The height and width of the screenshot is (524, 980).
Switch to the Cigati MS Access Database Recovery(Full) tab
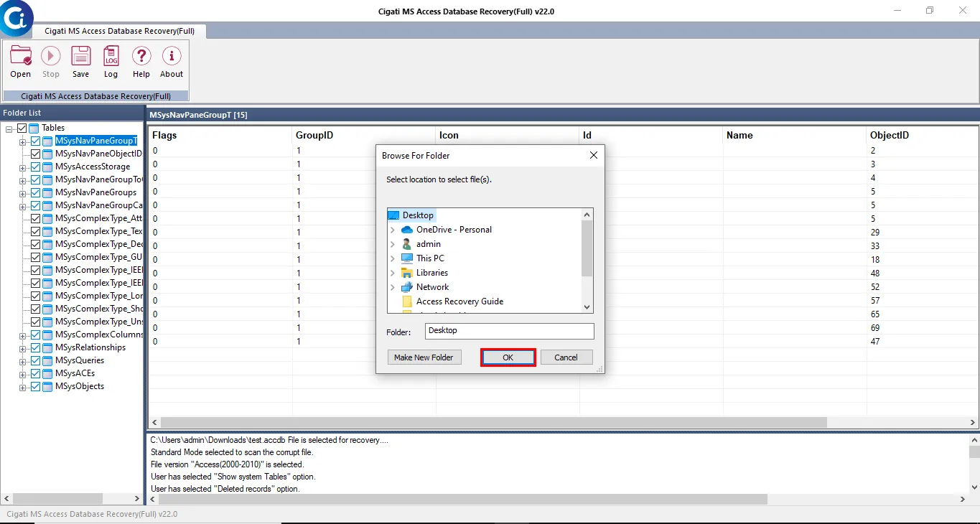pyautogui.click(x=121, y=31)
